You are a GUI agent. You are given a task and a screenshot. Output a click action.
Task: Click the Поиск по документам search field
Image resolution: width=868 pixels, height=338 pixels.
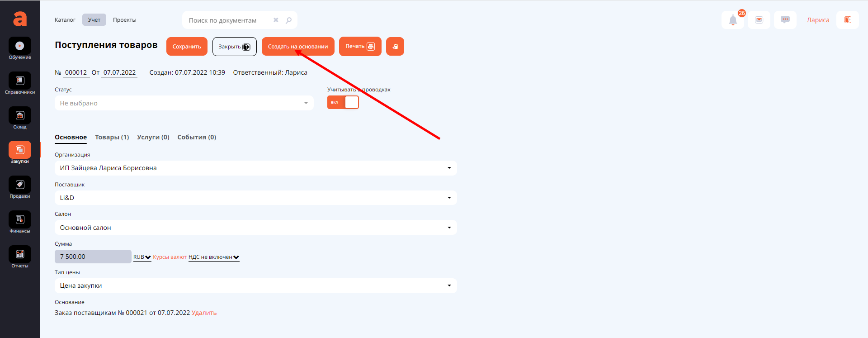tap(228, 20)
